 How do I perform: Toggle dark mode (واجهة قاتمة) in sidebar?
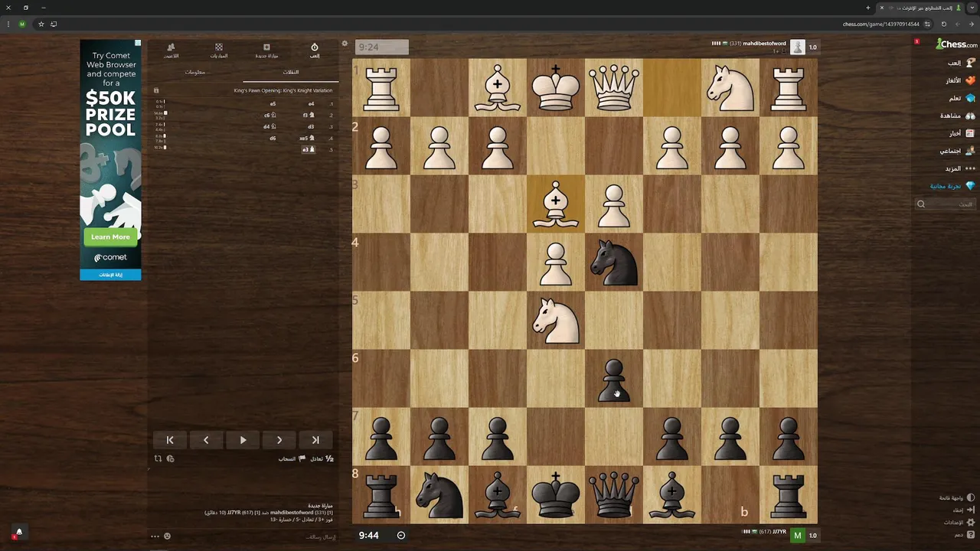click(x=957, y=497)
